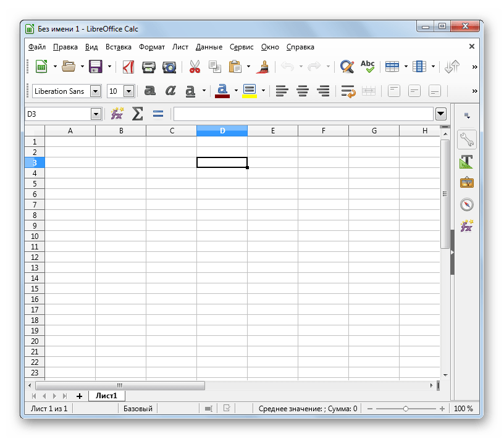Center text horizontally

pos(303,91)
